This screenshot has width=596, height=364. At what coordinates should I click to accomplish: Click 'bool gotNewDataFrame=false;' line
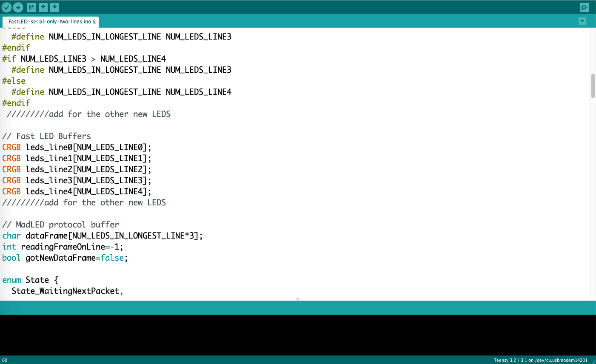point(65,258)
